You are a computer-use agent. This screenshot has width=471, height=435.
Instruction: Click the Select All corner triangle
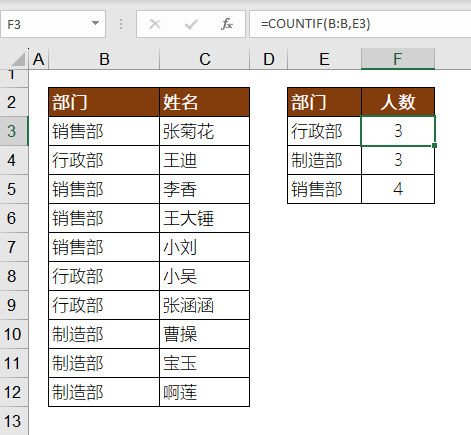[x=18, y=59]
